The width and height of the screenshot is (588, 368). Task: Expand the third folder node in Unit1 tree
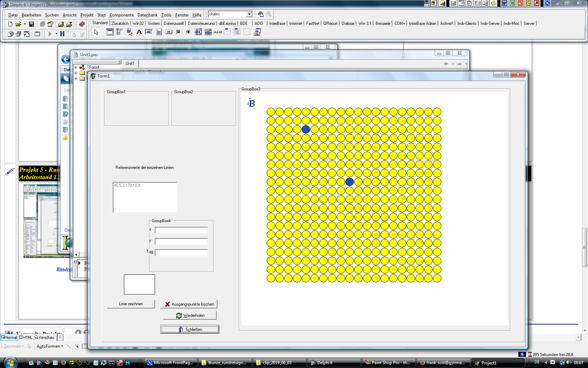point(76,79)
